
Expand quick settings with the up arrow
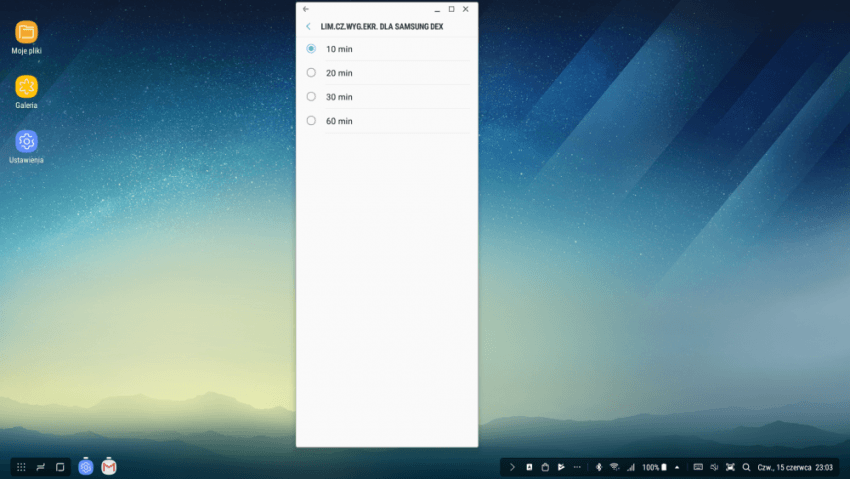677,467
